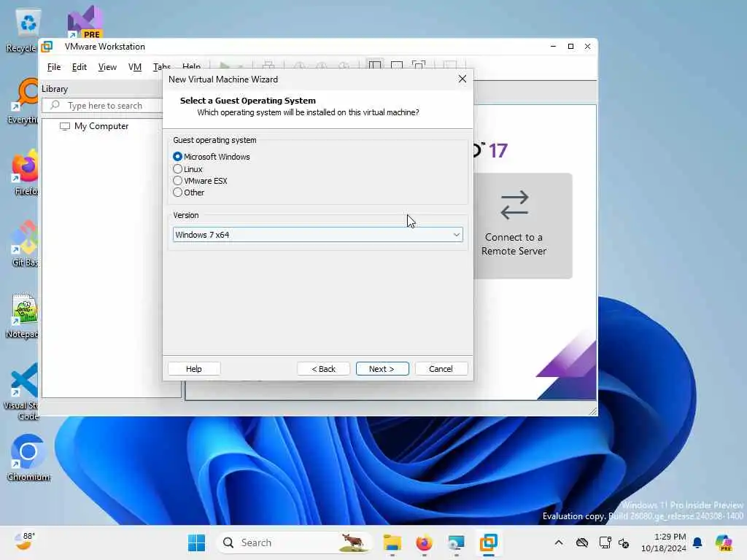
Task: Click the VMware Workstation taskbar icon
Action: (x=488, y=542)
